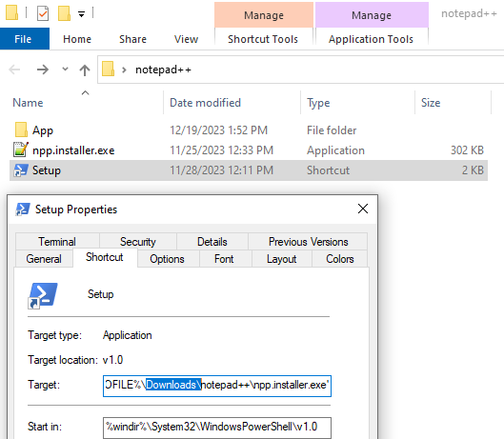Open the Previous Versions tab
The width and height of the screenshot is (504, 439).
[308, 241]
